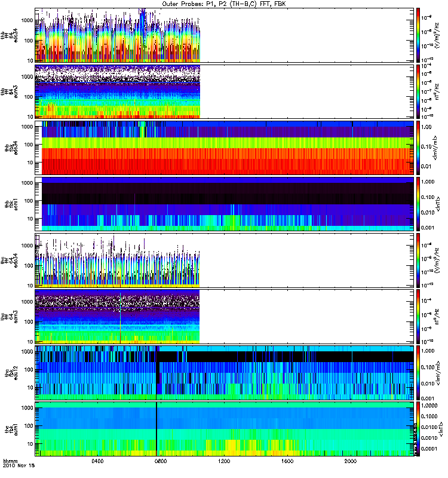Click the black data-gap line in thc fbk scm1
This screenshot has height=478, width=448.
click(x=157, y=430)
